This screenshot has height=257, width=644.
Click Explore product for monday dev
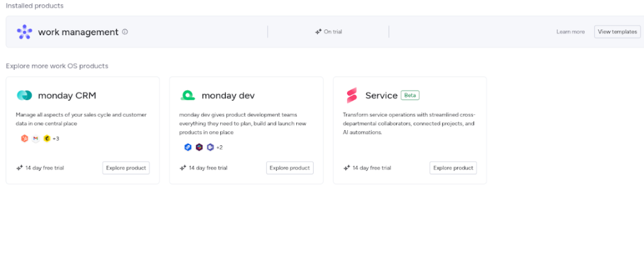289,168
